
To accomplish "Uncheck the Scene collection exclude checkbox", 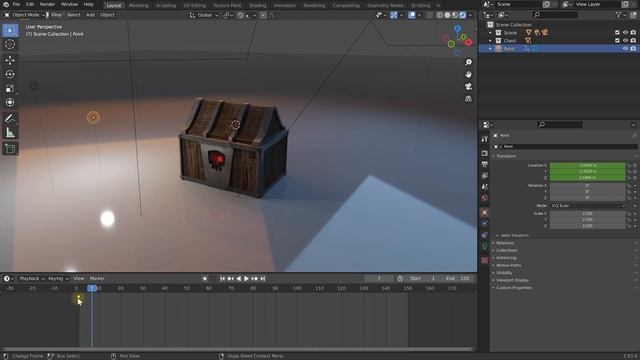I will pyautogui.click(x=617, y=33).
